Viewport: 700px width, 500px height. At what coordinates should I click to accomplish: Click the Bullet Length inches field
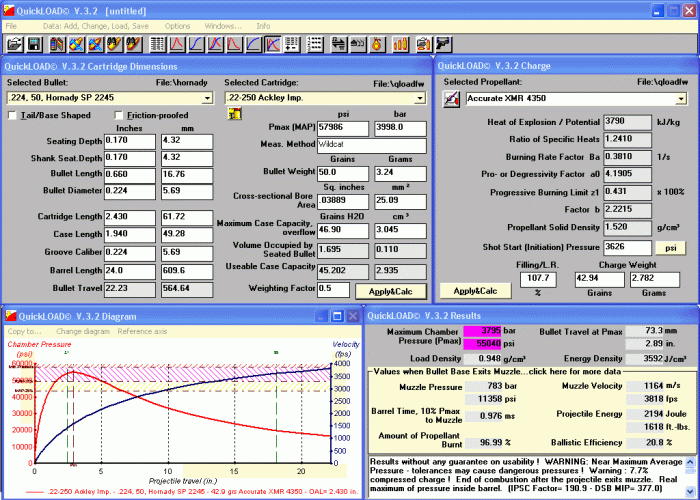click(x=130, y=175)
